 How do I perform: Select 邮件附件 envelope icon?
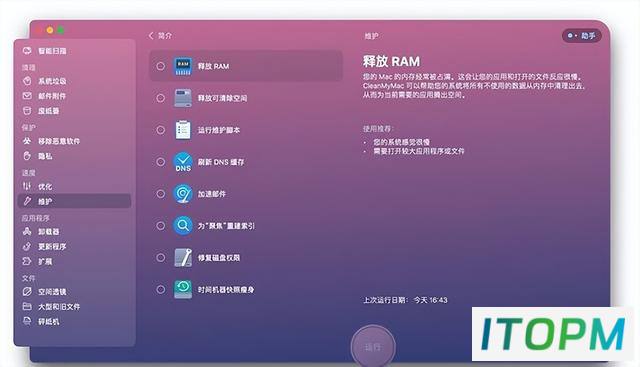point(27,96)
